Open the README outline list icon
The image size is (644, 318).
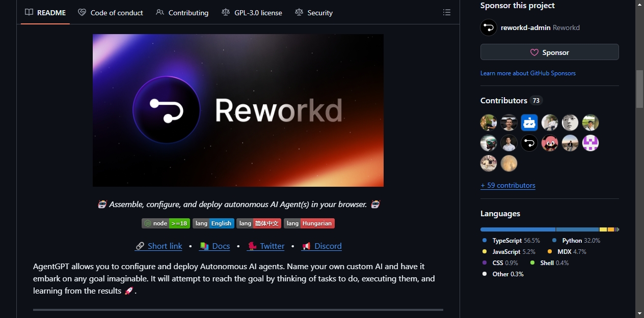pyautogui.click(x=447, y=12)
